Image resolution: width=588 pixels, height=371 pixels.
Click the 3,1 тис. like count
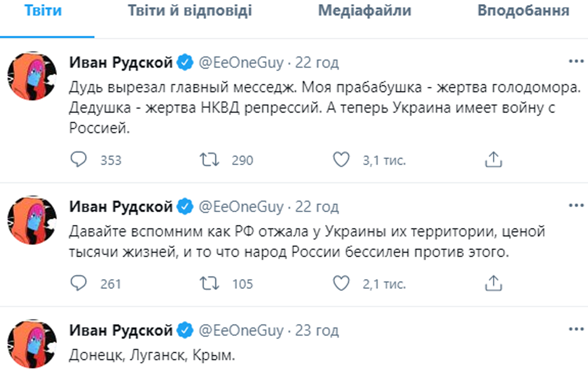tap(384, 159)
